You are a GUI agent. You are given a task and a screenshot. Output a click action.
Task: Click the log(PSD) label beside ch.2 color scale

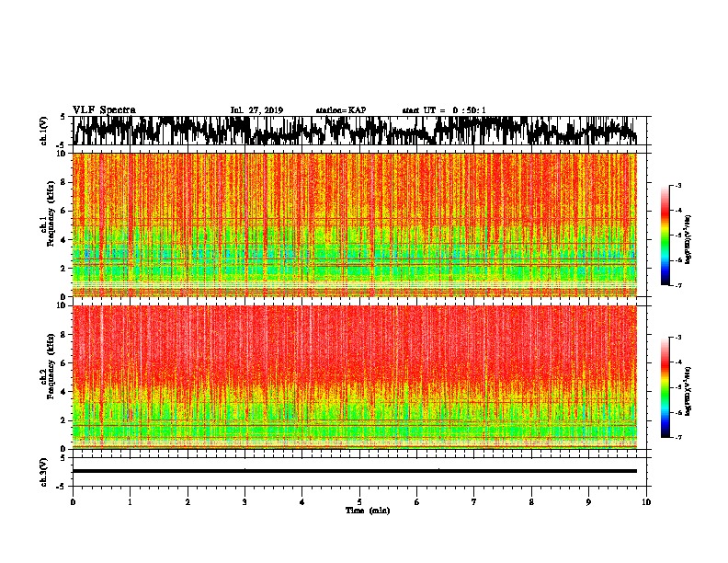point(688,391)
